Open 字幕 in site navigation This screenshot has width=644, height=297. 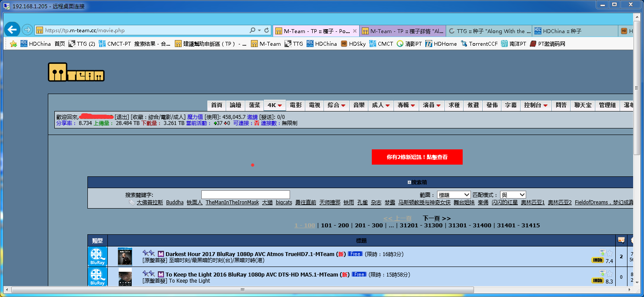click(x=511, y=105)
